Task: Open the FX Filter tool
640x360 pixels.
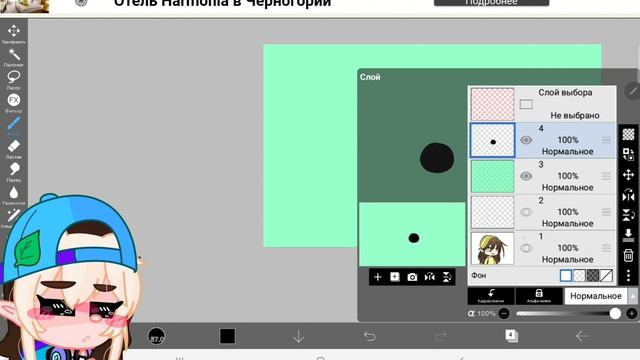Action: pos(13,100)
